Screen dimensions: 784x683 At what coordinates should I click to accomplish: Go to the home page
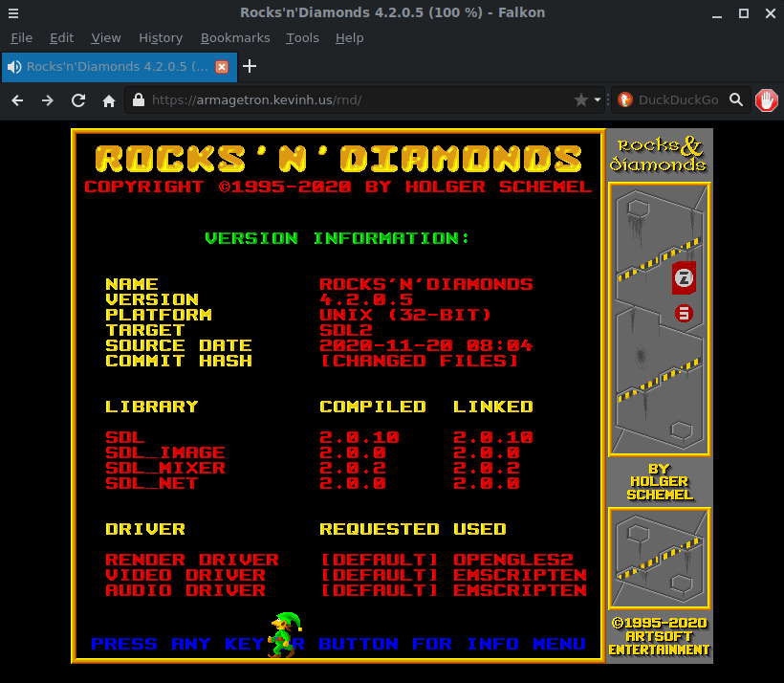108,100
